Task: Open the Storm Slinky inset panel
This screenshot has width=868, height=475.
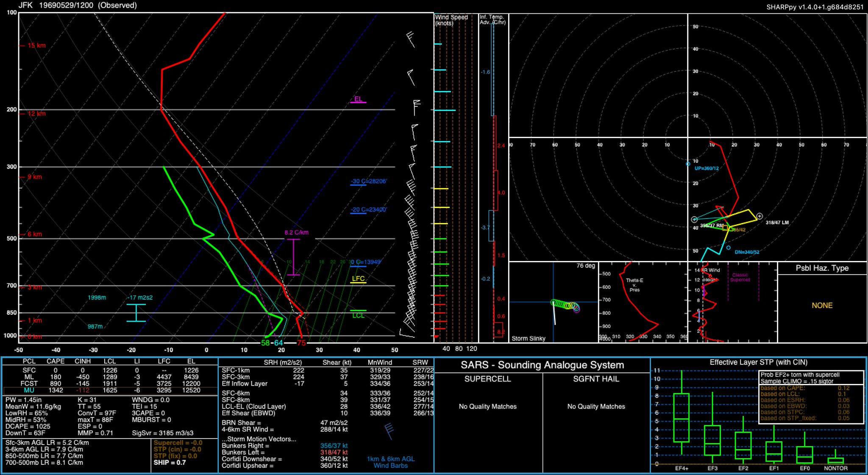Action: coord(553,302)
